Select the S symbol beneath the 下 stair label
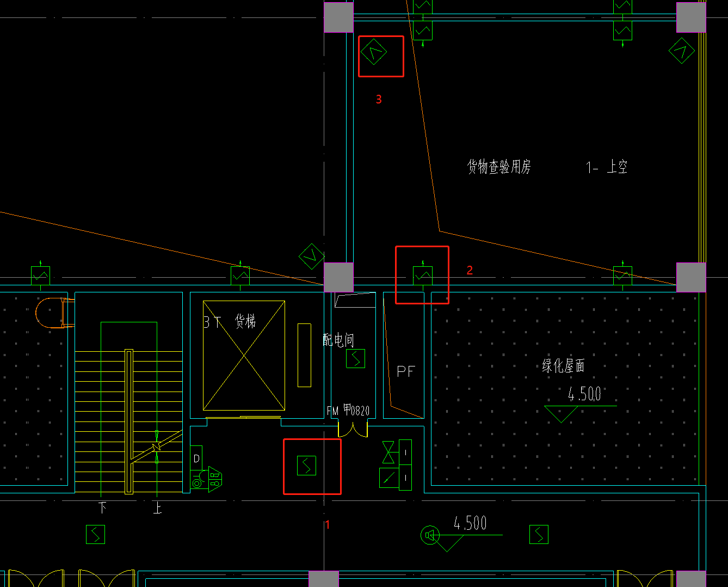 click(95, 534)
